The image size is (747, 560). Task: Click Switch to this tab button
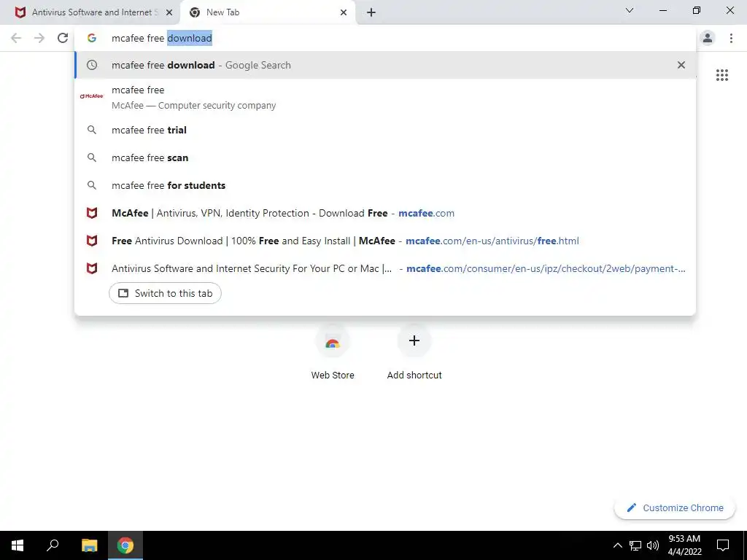[x=165, y=293]
